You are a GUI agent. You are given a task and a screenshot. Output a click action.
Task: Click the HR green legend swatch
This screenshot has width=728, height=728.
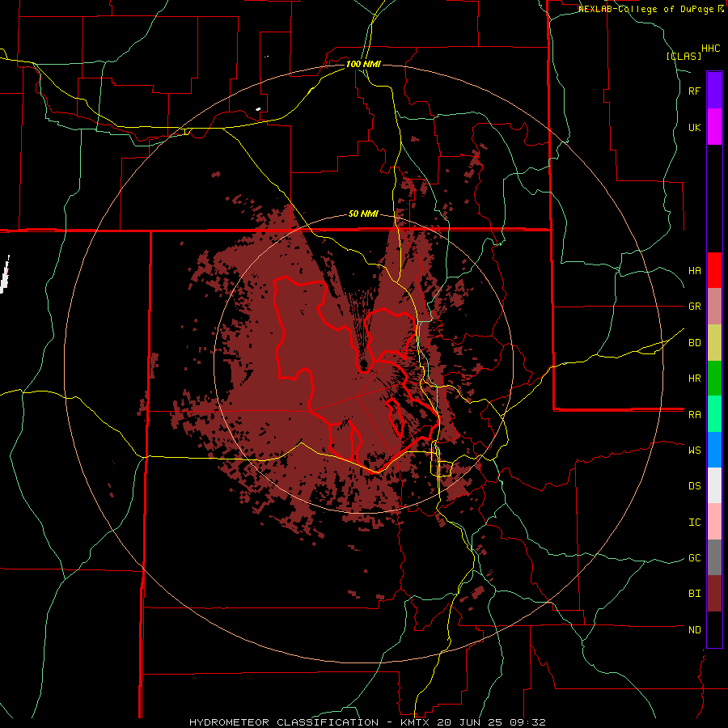pos(714,379)
